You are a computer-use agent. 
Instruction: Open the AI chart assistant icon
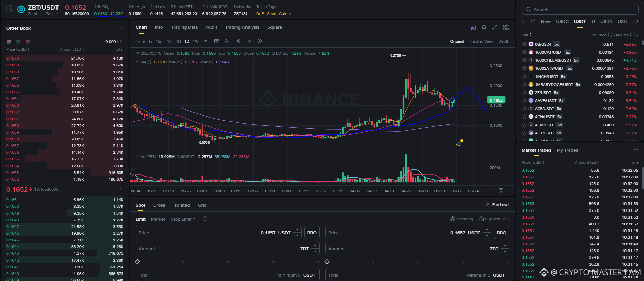pyautogui.click(x=473, y=28)
